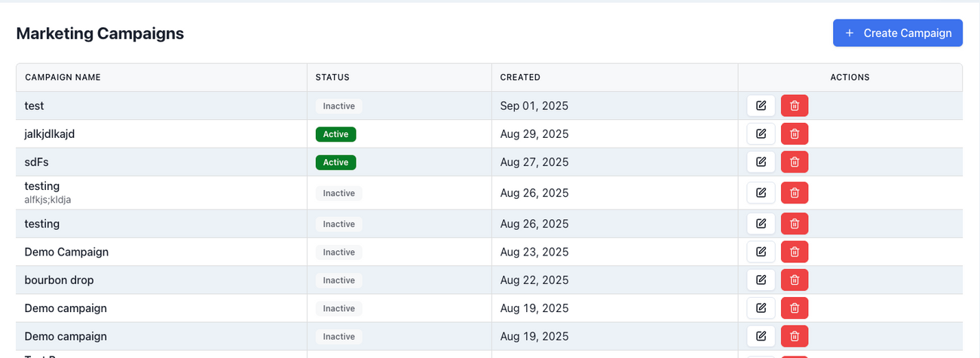Image resolution: width=980 pixels, height=358 pixels.
Task: Select the 'bourbon drop' campaign name
Action: 59,280
